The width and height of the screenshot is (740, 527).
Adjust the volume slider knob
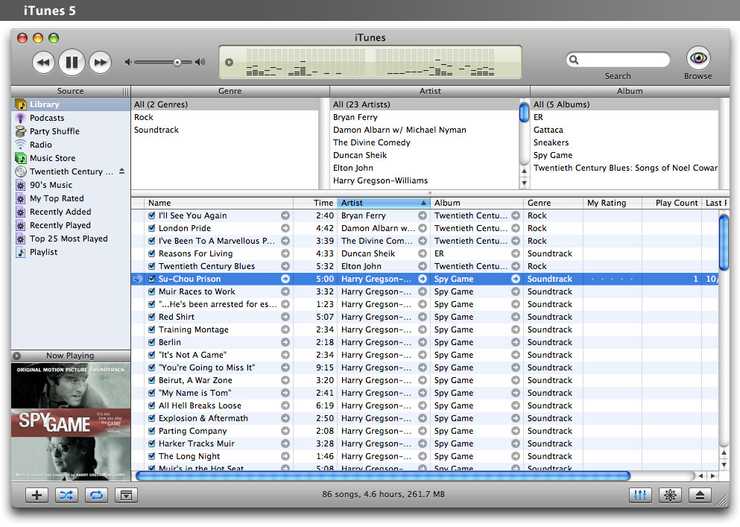pyautogui.click(x=177, y=62)
